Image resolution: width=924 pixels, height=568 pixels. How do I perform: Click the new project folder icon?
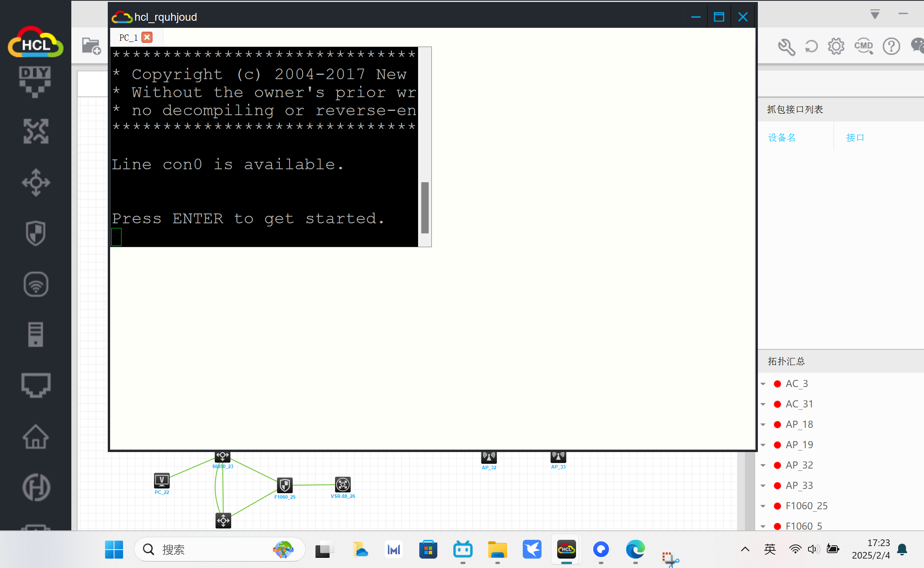[91, 47]
